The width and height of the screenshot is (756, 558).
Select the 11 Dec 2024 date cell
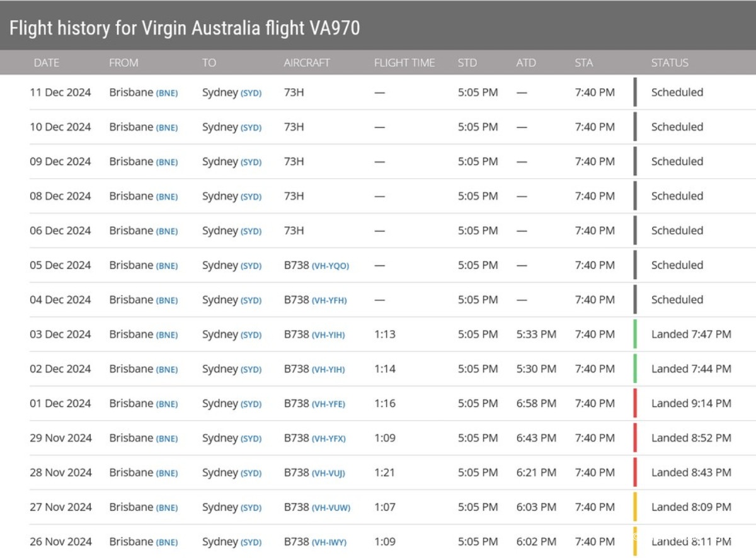coord(60,93)
